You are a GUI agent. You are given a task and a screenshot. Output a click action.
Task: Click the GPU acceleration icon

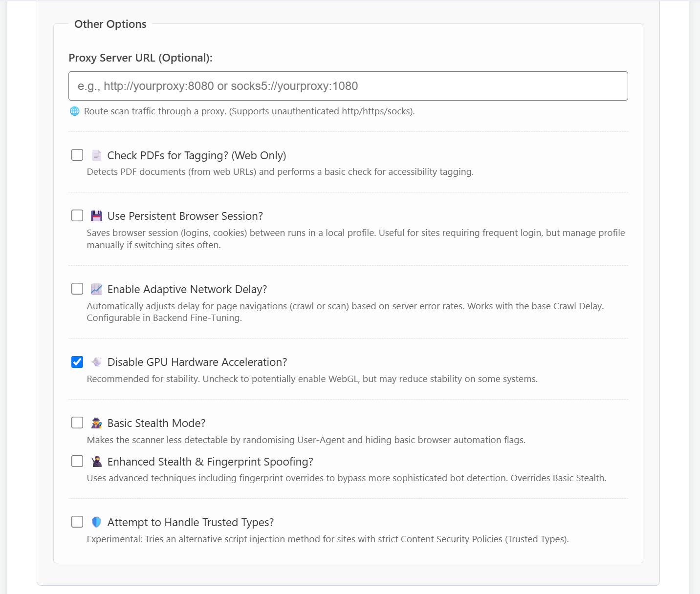(x=97, y=362)
